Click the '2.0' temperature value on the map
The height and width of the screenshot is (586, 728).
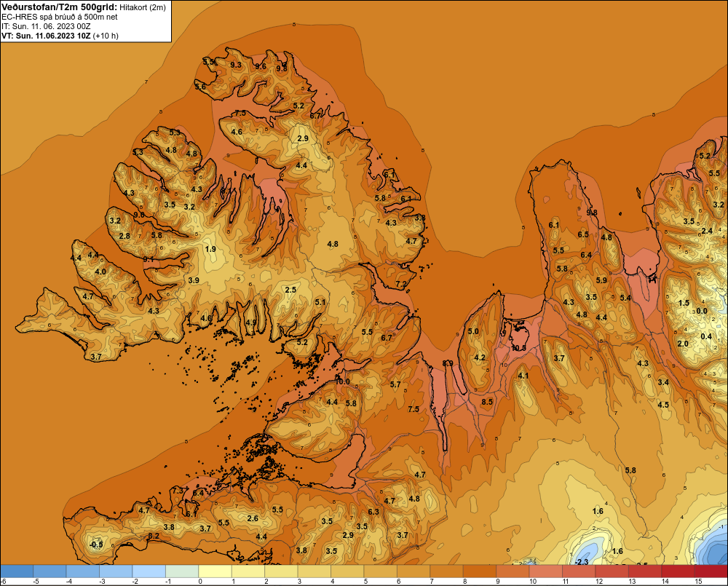(683, 344)
